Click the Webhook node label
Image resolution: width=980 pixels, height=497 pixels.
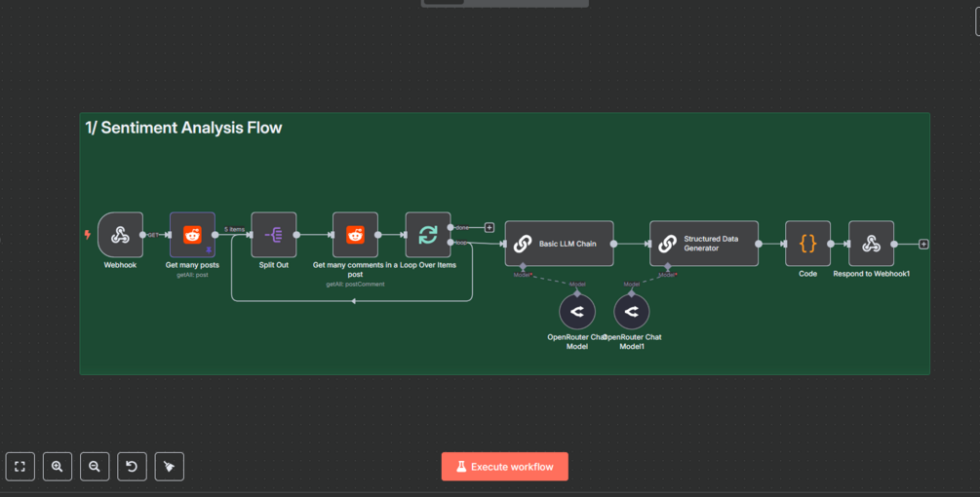[x=120, y=265]
